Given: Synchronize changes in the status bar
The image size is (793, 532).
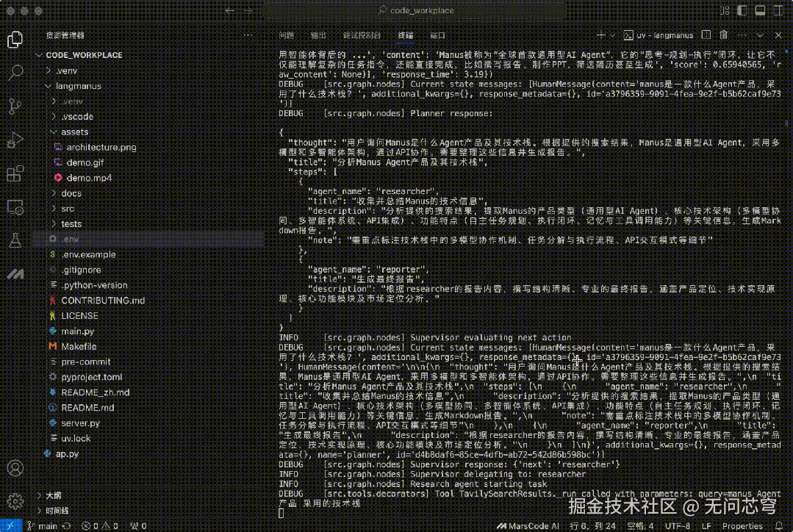Looking at the screenshot, I should click(x=66, y=526).
